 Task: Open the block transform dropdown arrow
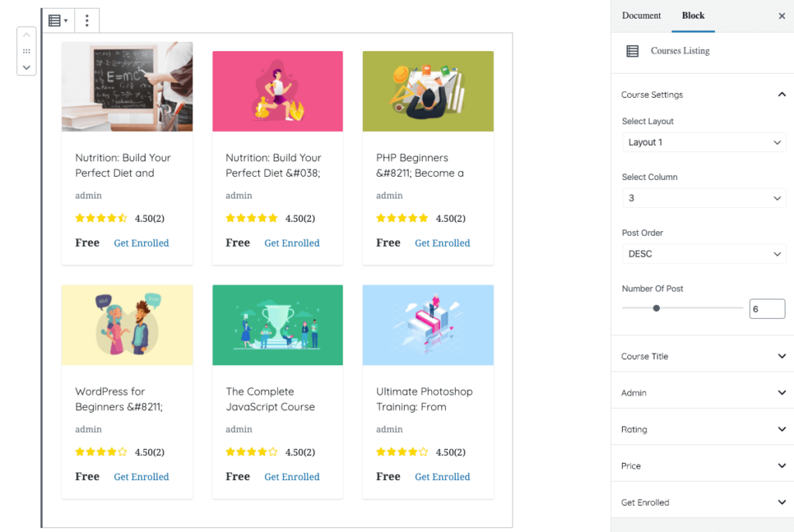(x=64, y=20)
